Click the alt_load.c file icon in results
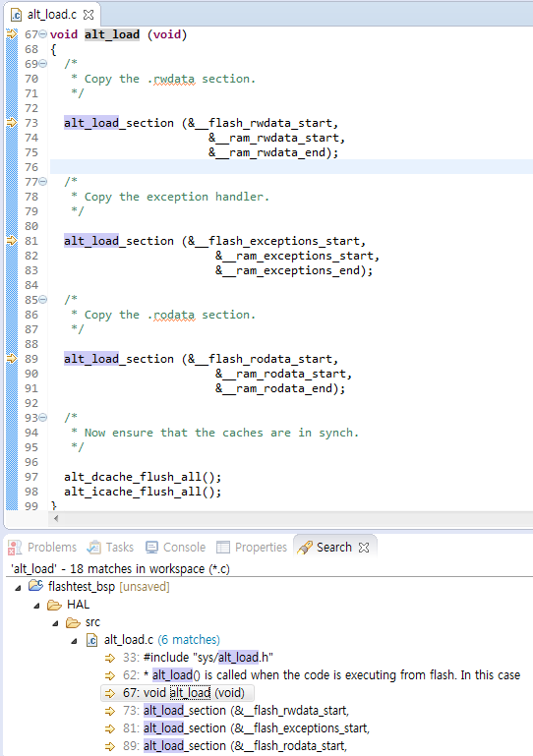 (91, 640)
